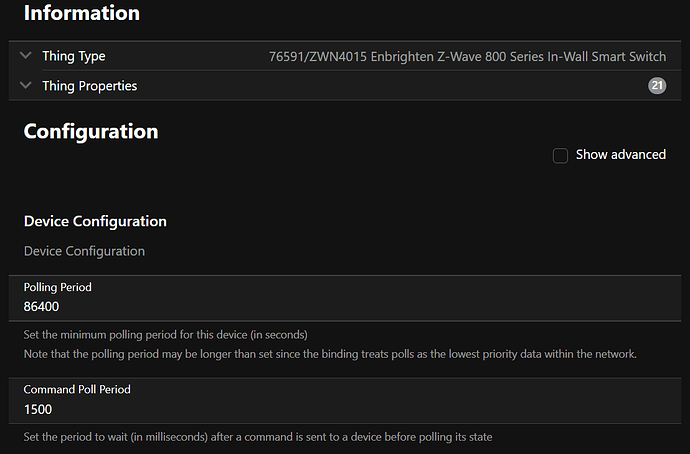Click the lowest priority data note text
The image size is (690, 454).
[330, 354]
